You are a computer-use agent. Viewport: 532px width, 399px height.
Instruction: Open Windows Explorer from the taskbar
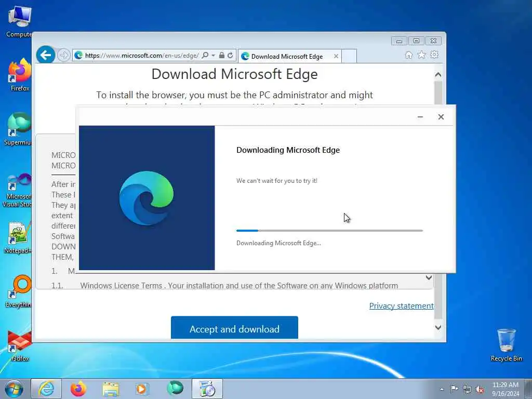111,389
